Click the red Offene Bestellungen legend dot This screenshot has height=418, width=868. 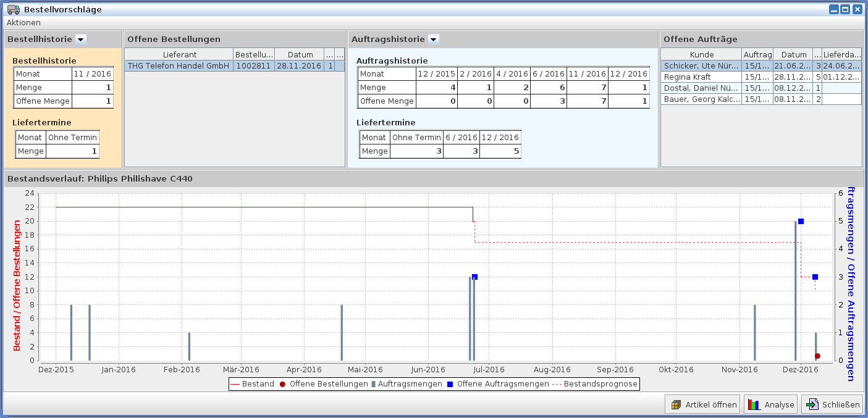(x=282, y=384)
